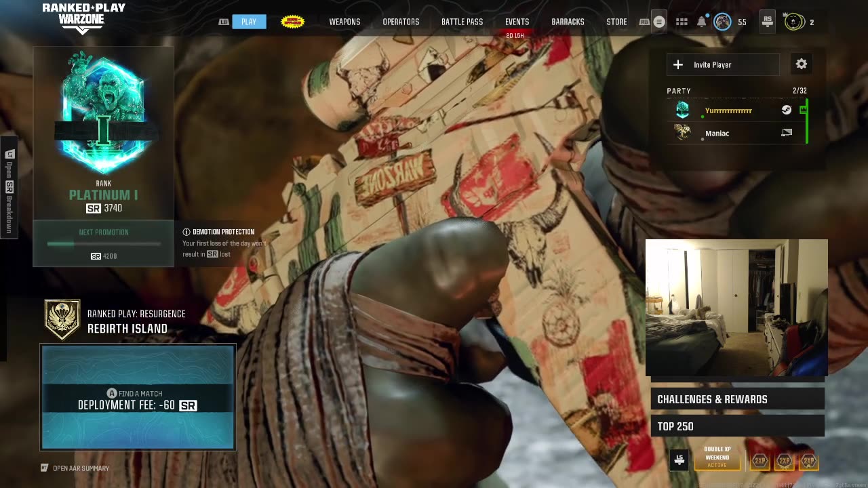
Task: Click Find a Match deployment fee button
Action: (x=138, y=397)
